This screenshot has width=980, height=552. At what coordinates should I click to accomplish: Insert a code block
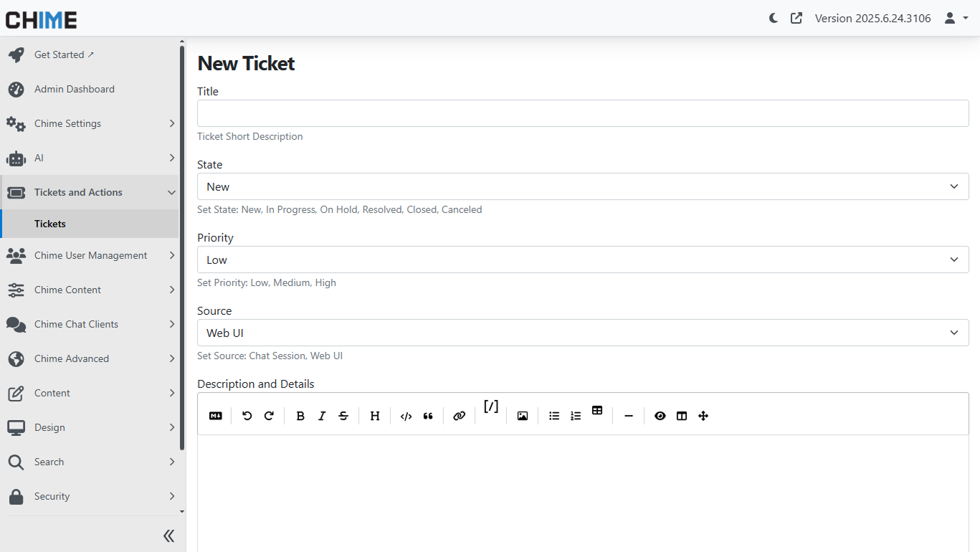coord(406,416)
